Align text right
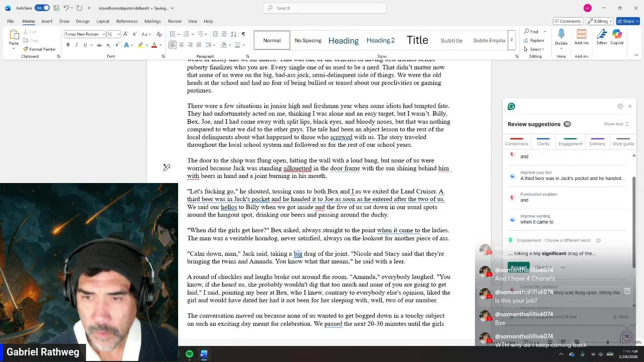Image resolution: width=644 pixels, height=362 pixels. pos(190,45)
